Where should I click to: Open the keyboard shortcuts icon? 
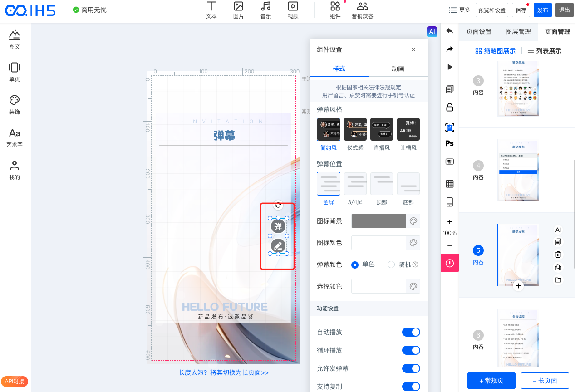point(450,162)
